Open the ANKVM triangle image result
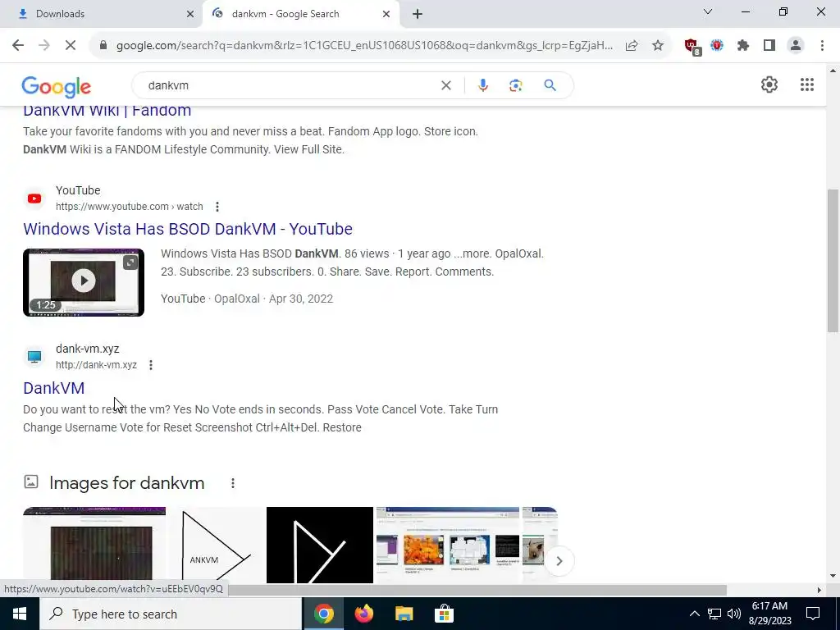This screenshot has height=630, width=840. [217, 545]
